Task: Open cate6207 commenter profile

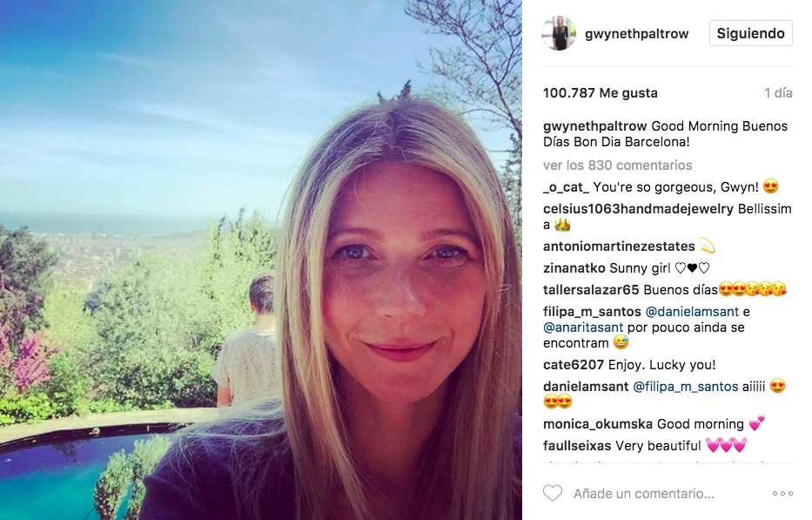Action: (574, 365)
